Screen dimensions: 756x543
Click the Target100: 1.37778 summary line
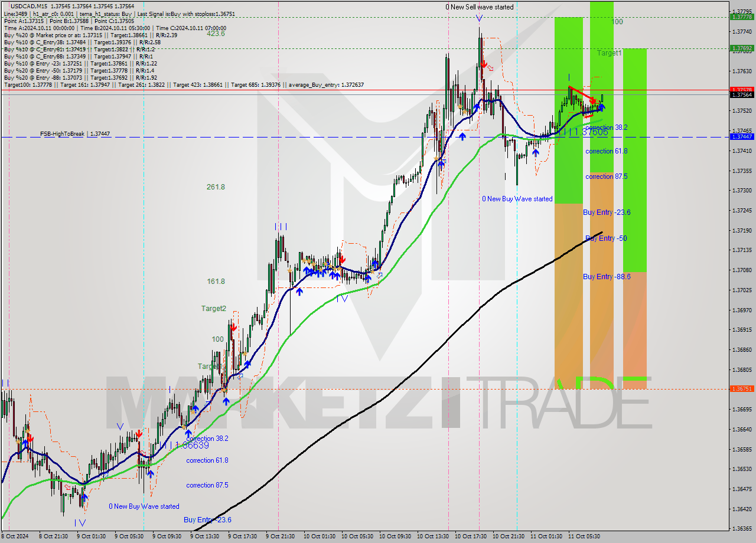pos(184,84)
